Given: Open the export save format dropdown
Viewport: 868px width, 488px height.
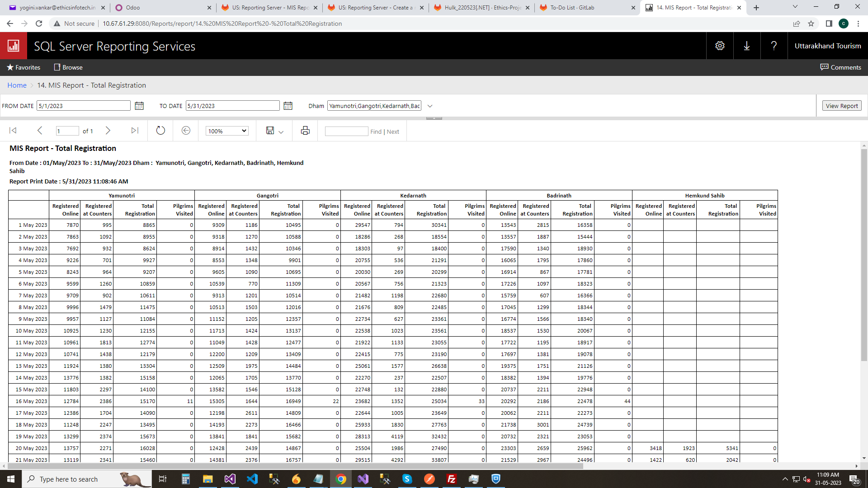Looking at the screenshot, I should pos(274,131).
